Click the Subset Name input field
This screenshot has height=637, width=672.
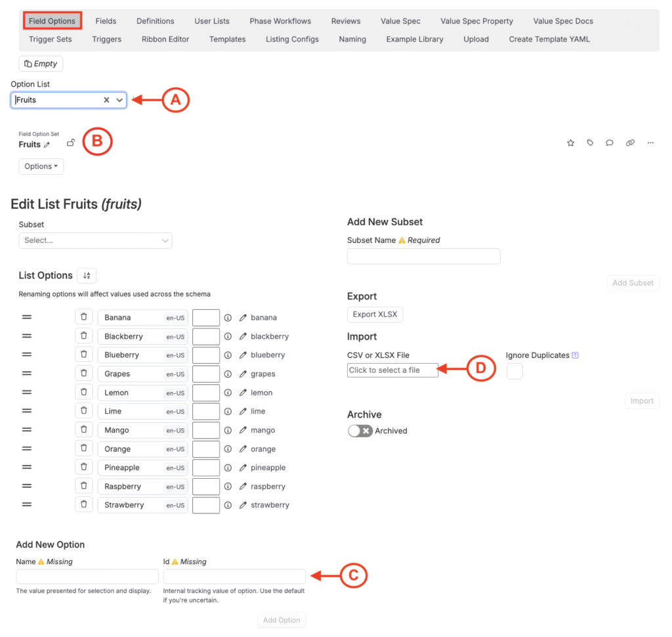point(423,256)
